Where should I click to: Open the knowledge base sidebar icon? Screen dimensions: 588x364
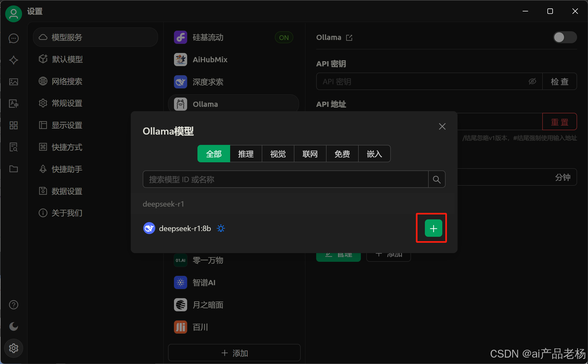[x=14, y=147]
